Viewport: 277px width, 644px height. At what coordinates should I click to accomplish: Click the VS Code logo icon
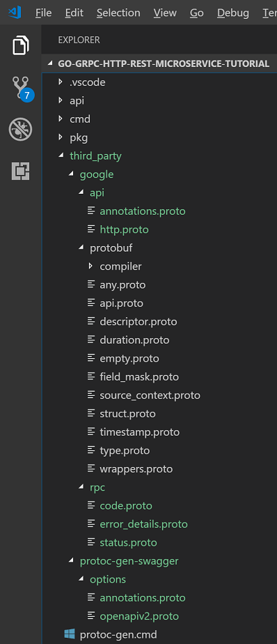click(x=15, y=13)
